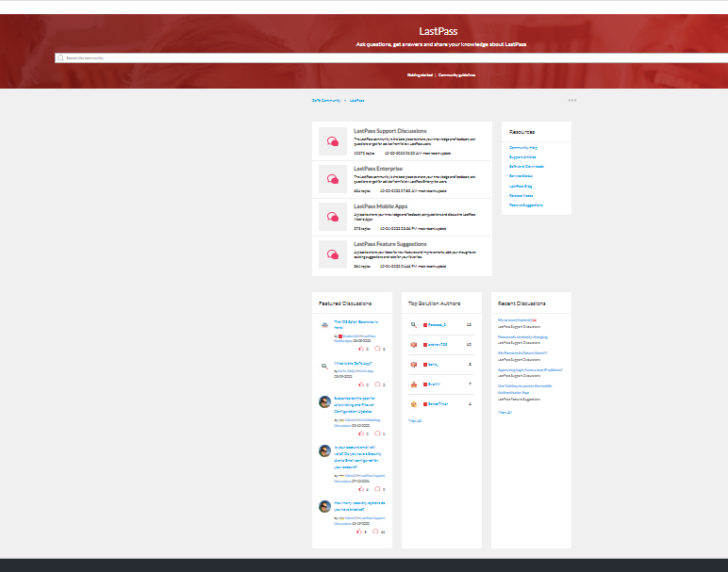Open Approving login from a new IP address discussion
The width and height of the screenshot is (728, 572).
click(530, 369)
